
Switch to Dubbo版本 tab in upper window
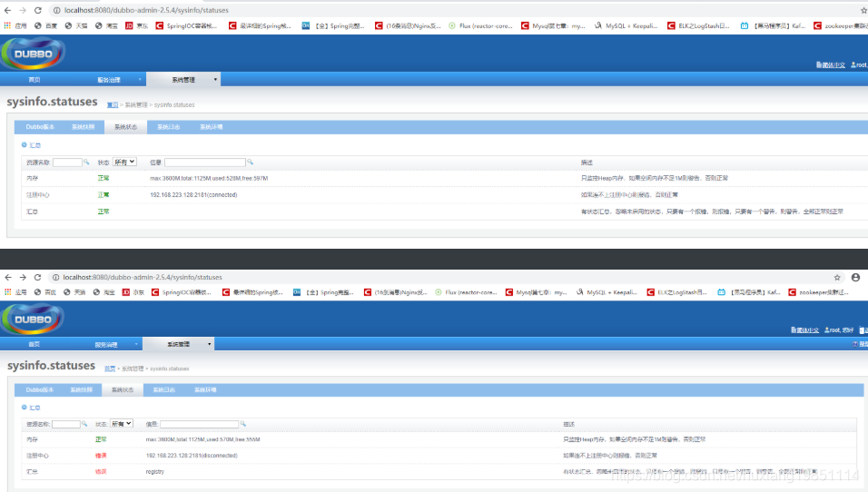pos(40,127)
